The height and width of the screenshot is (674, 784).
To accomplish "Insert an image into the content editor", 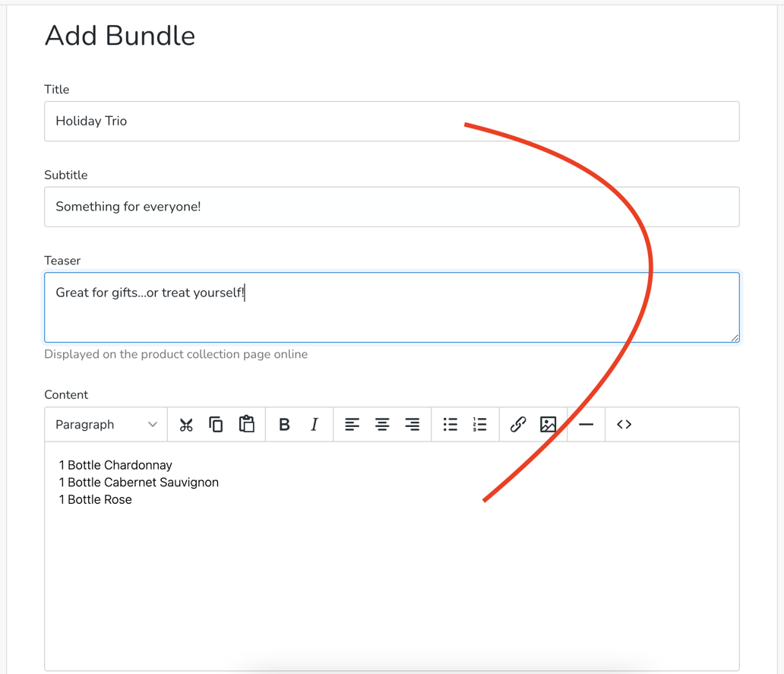I will click(548, 424).
